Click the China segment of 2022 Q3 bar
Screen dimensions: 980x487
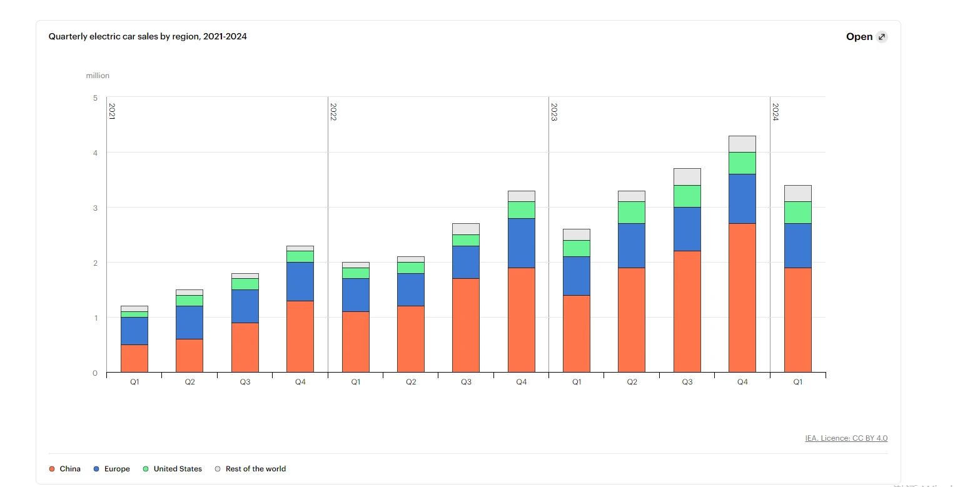tap(466, 326)
